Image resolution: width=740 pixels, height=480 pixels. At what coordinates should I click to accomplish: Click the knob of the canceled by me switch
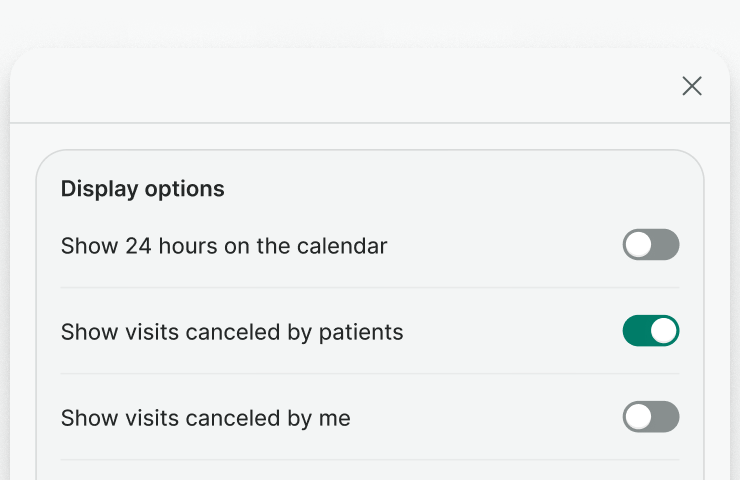tap(638, 417)
